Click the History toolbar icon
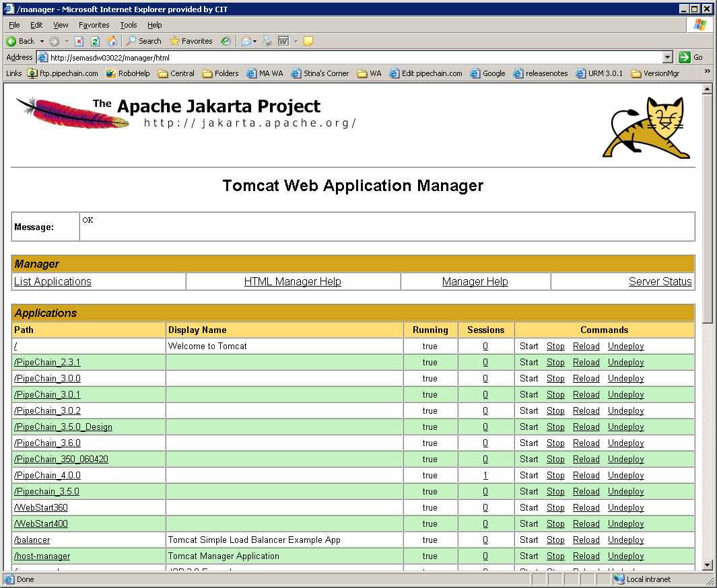Image resolution: width=717 pixels, height=588 pixels. [x=226, y=41]
